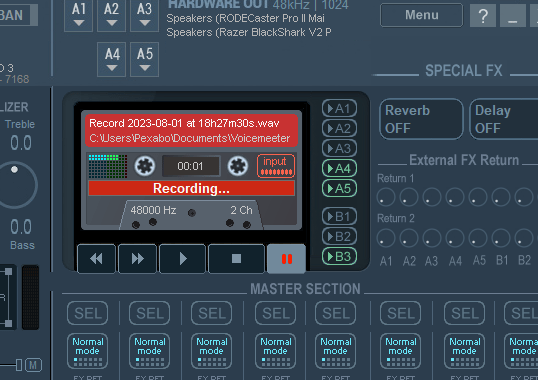Click Razer BlackShark V2 speakers device text
The image size is (538, 380).
249,32
